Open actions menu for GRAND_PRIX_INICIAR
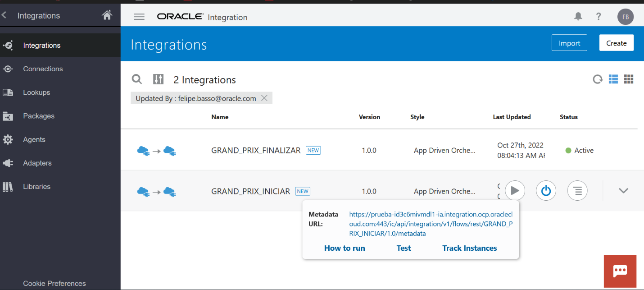Viewport: 644px width, 290px height. (x=577, y=191)
